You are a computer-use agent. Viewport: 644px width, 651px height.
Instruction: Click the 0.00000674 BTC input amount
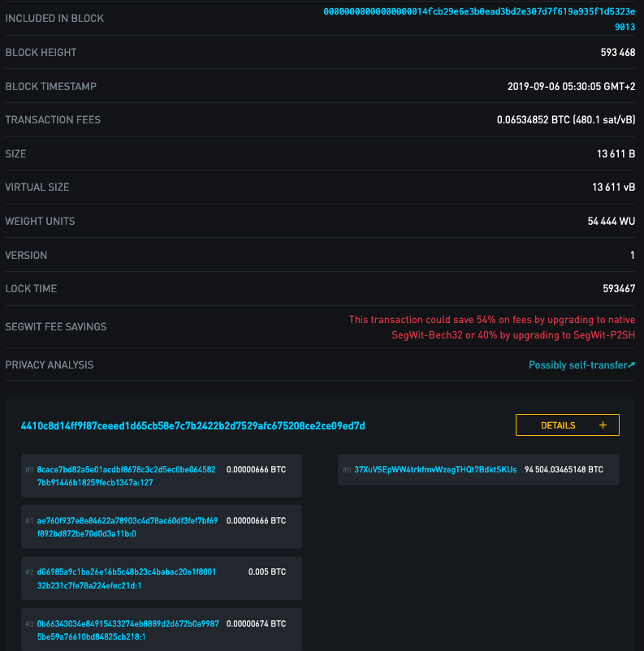[x=256, y=623]
